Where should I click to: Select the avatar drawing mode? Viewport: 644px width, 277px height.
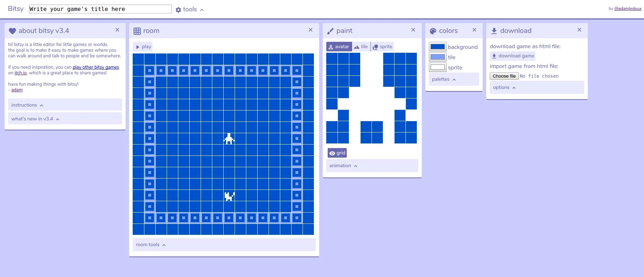tap(339, 47)
